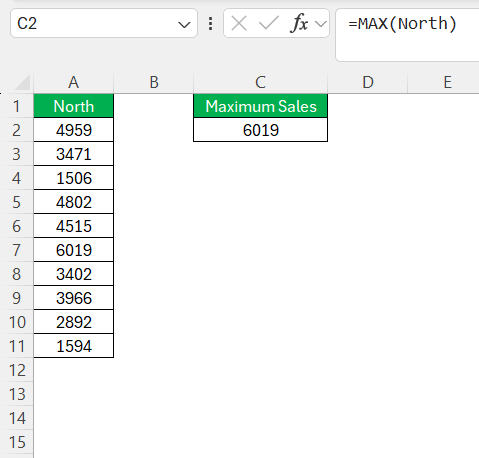This screenshot has width=479, height=458.
Task: Select row 13 header
Action: click(17, 394)
